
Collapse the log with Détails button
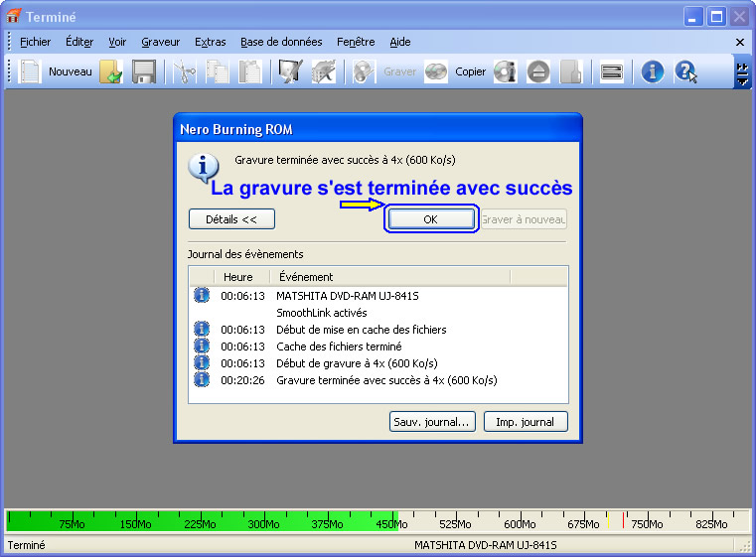(231, 219)
